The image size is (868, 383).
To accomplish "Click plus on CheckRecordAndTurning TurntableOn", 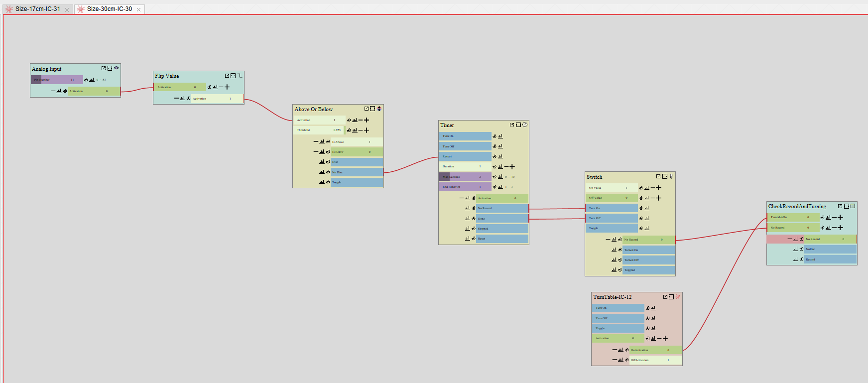I will pyautogui.click(x=840, y=217).
